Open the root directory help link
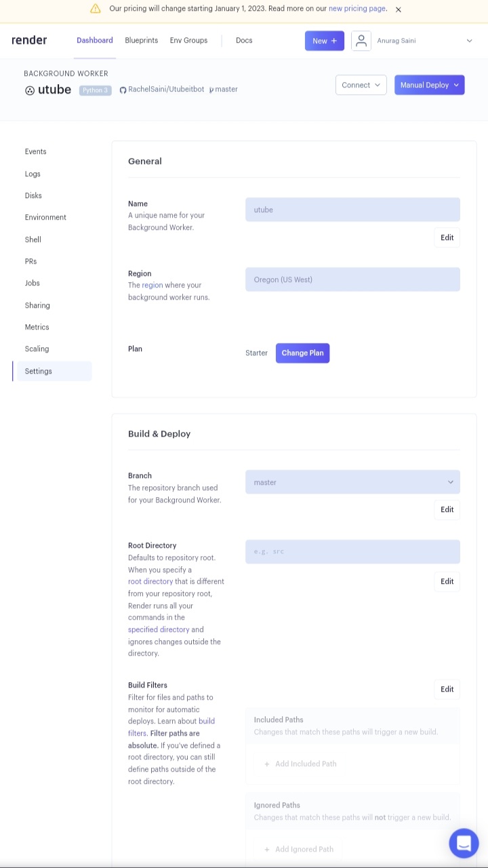Viewport: 488px width, 868px height. click(150, 582)
